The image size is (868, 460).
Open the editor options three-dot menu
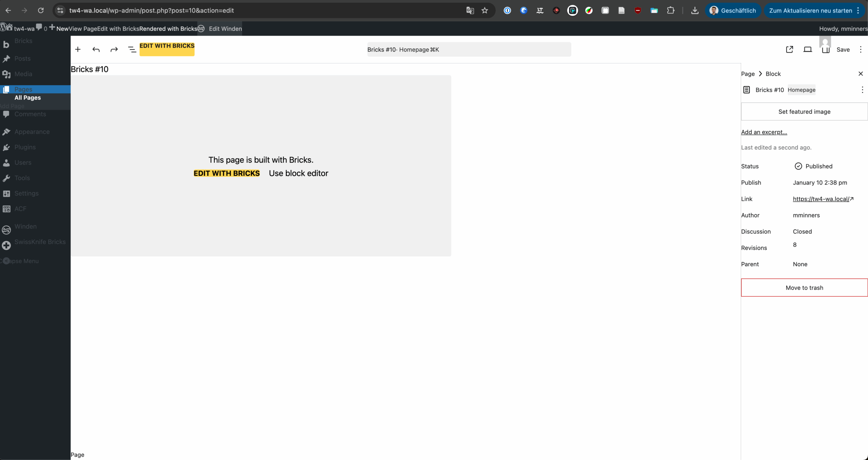pyautogui.click(x=861, y=50)
